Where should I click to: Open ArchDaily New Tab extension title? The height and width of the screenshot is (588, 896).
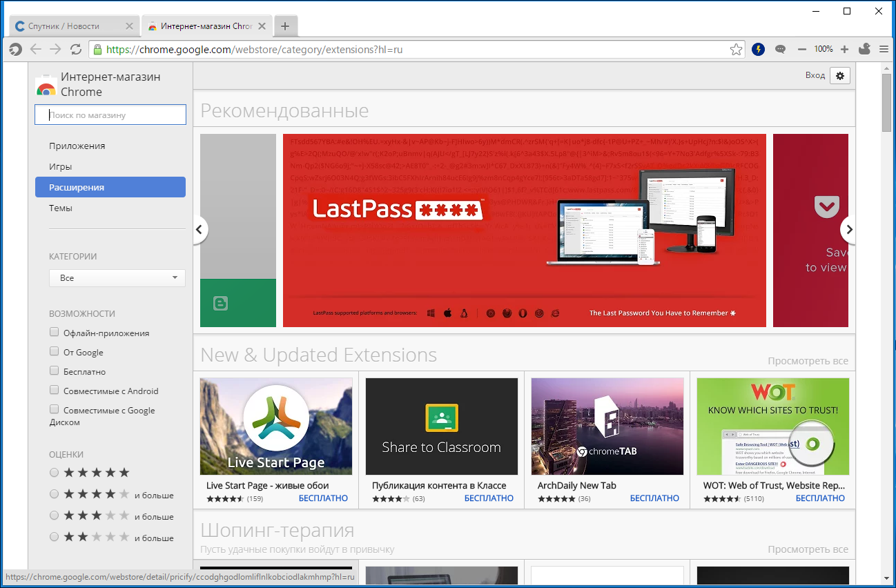[577, 485]
